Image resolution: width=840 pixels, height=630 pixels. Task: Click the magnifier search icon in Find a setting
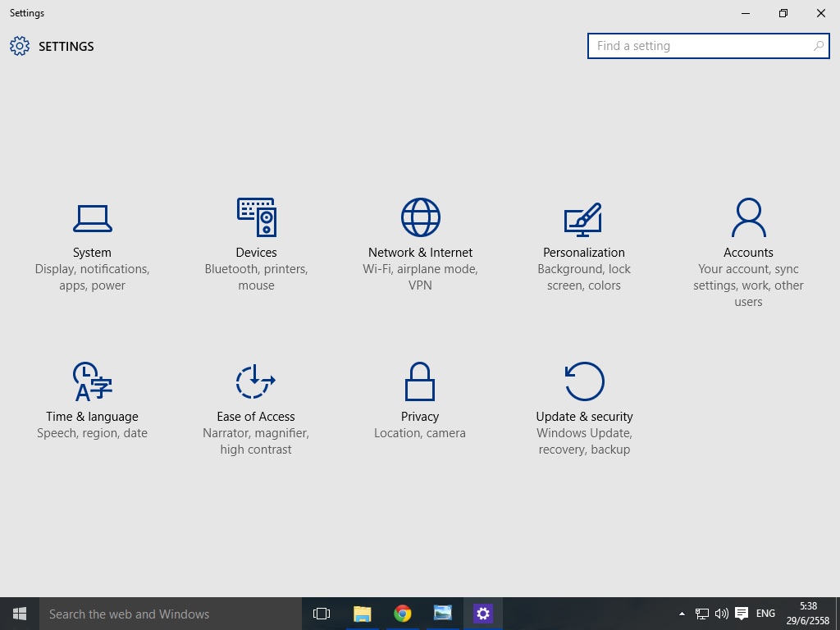(819, 46)
